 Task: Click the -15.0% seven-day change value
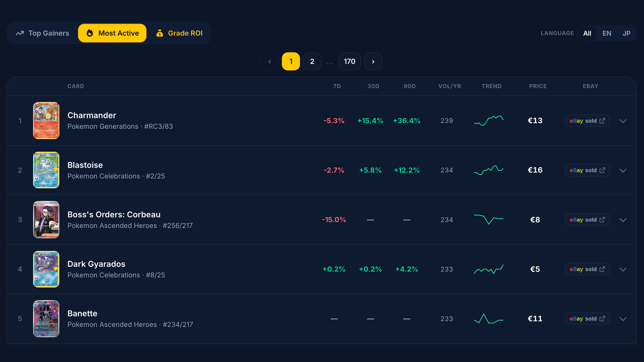(x=334, y=220)
